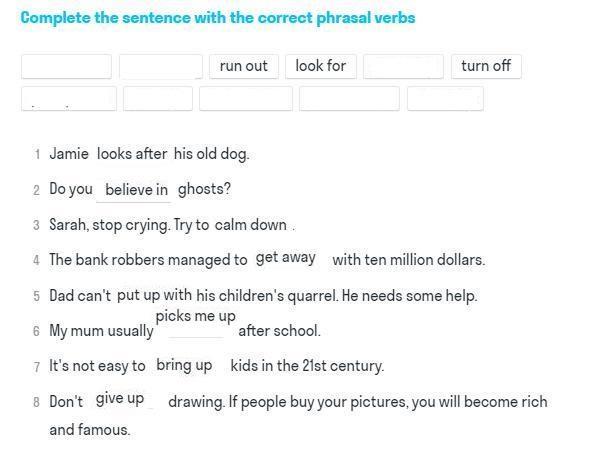Click the middle empty tile in the bottom row
Image resolution: width=596 pixels, height=450 pixels.
[246, 98]
